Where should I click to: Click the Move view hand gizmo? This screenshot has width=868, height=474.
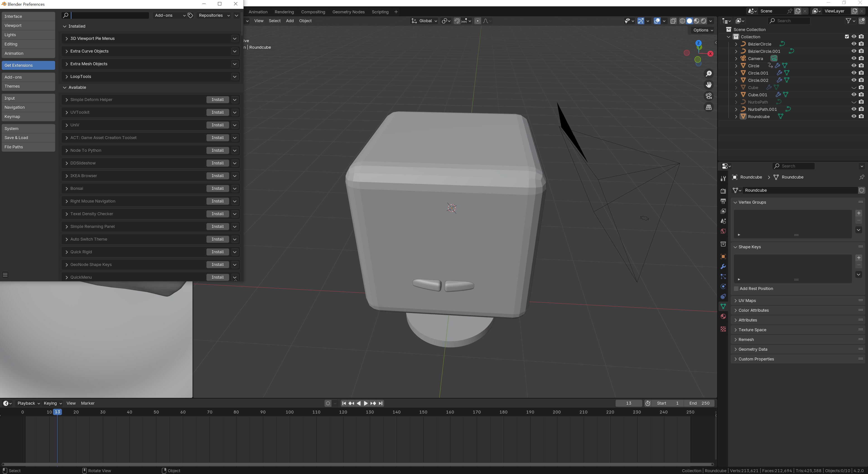(709, 85)
